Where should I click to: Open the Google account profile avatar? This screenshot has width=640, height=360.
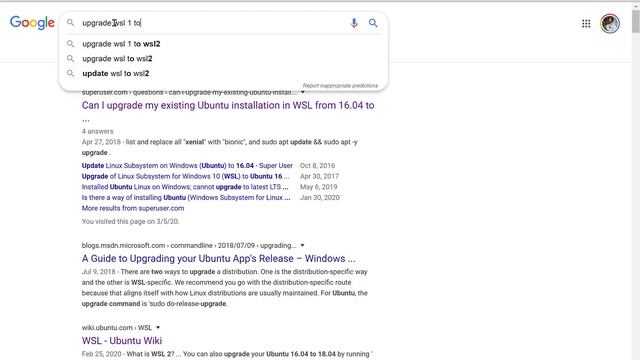pos(610,23)
